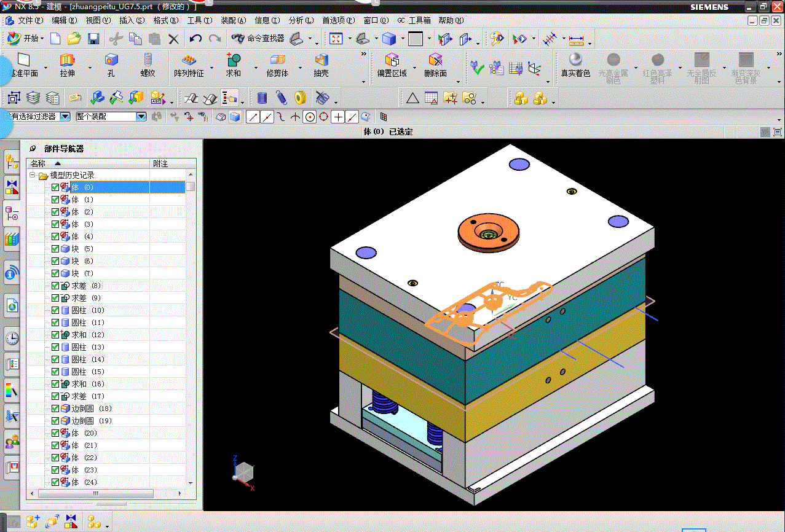Click the Copy icon
This screenshot has width=785, height=532.
[x=135, y=39]
